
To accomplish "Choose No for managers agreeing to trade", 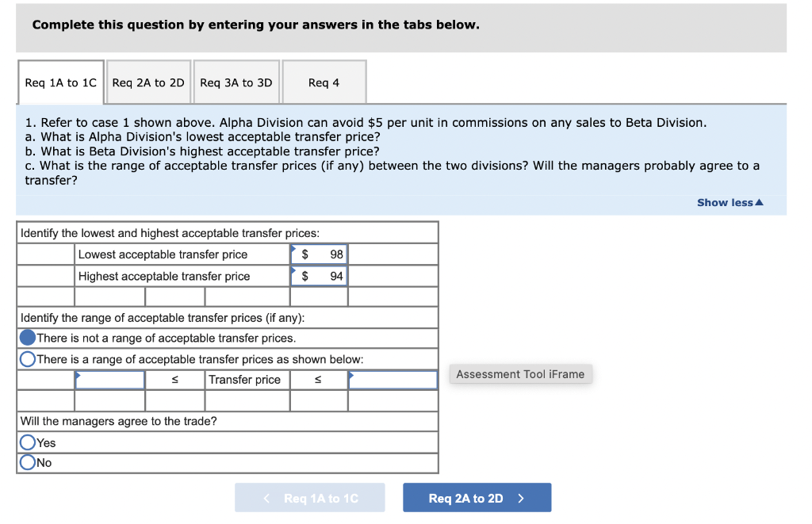I will (x=28, y=463).
